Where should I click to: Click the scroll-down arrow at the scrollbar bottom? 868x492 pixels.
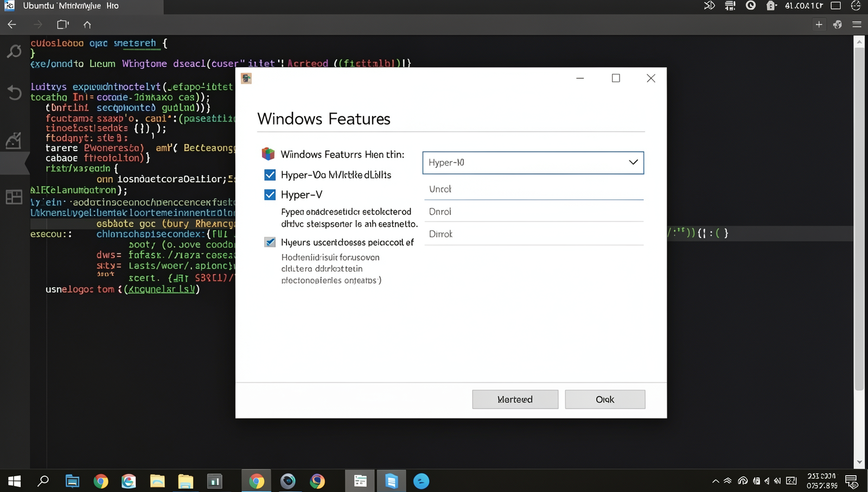(x=859, y=463)
